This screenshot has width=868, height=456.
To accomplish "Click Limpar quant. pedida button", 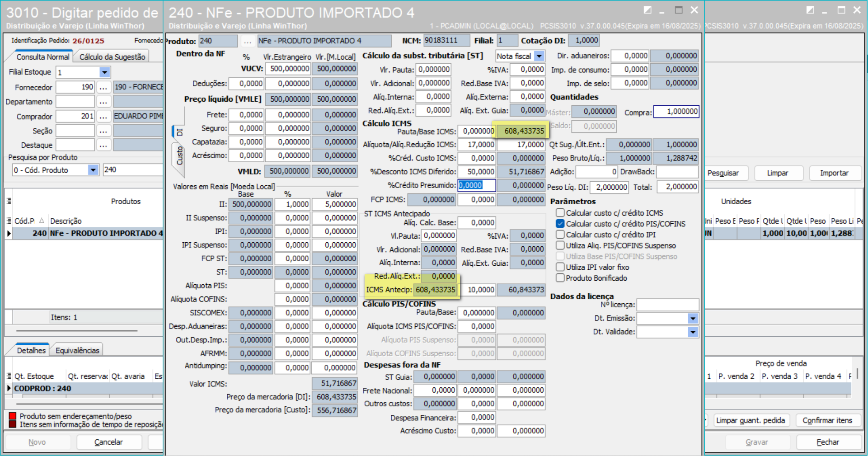I will click(x=751, y=421).
